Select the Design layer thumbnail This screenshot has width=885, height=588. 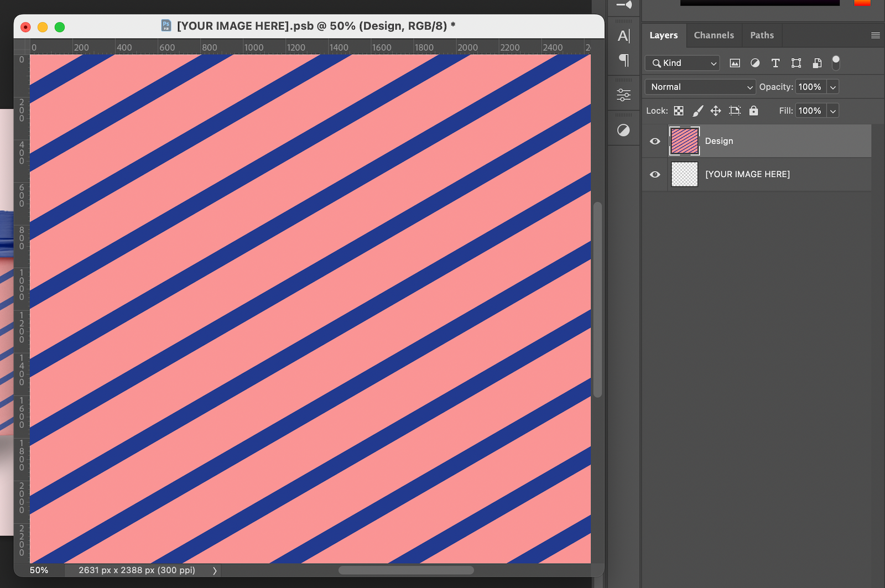pos(684,141)
